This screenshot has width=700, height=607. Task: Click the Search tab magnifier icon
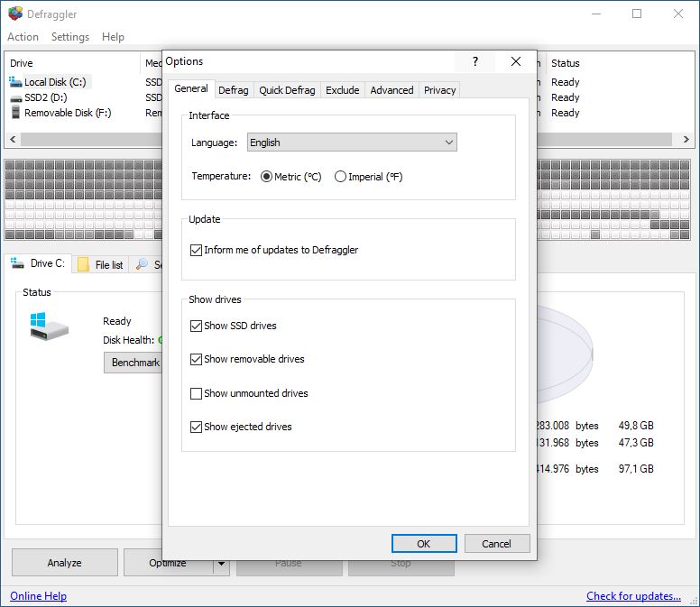tap(142, 263)
